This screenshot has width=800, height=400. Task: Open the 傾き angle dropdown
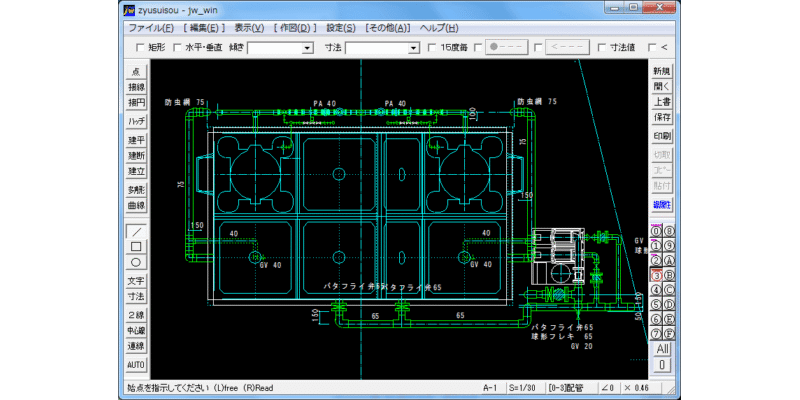click(307, 48)
